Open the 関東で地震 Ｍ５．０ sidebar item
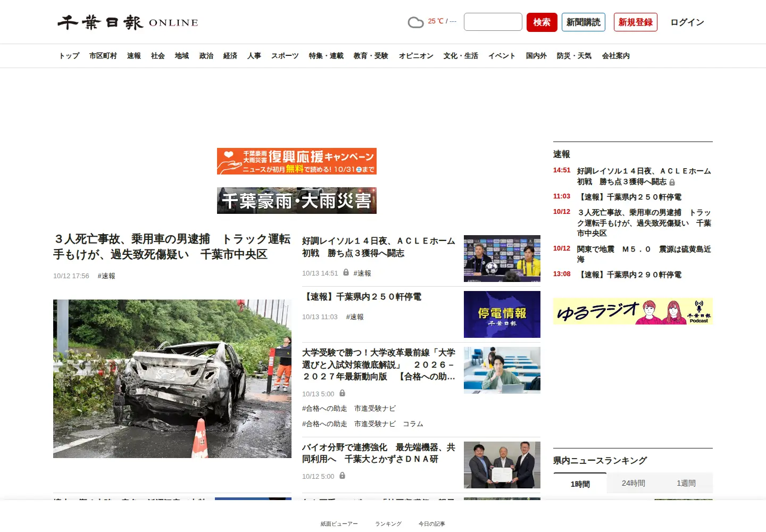Screen dimensions: 766x532 644,254
